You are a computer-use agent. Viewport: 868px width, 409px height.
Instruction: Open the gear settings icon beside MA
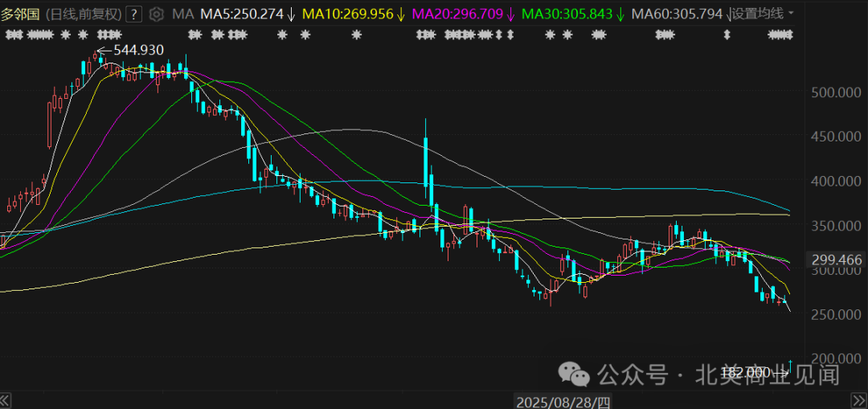157,14
